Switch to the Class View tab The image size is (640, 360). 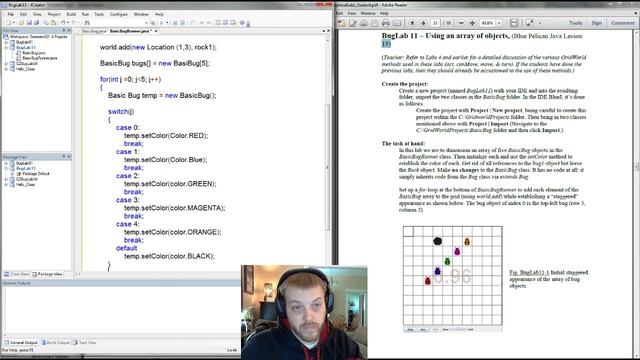click(x=17, y=274)
